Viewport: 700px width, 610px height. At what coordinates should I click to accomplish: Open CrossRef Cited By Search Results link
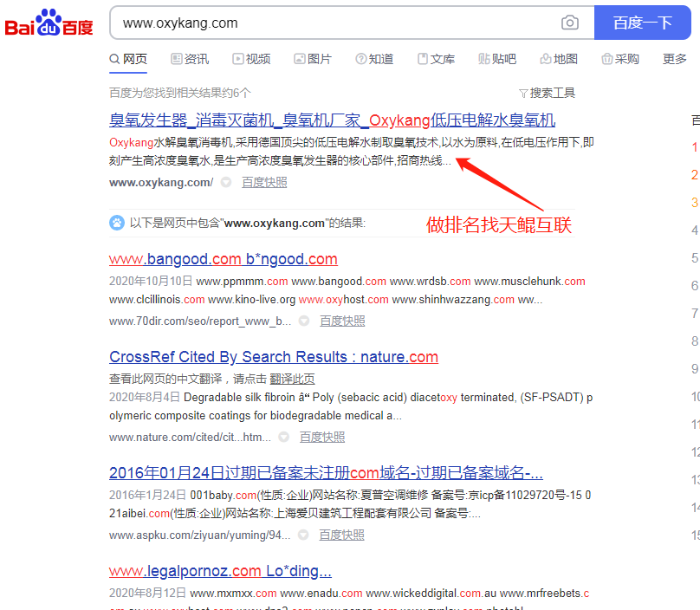pos(274,357)
